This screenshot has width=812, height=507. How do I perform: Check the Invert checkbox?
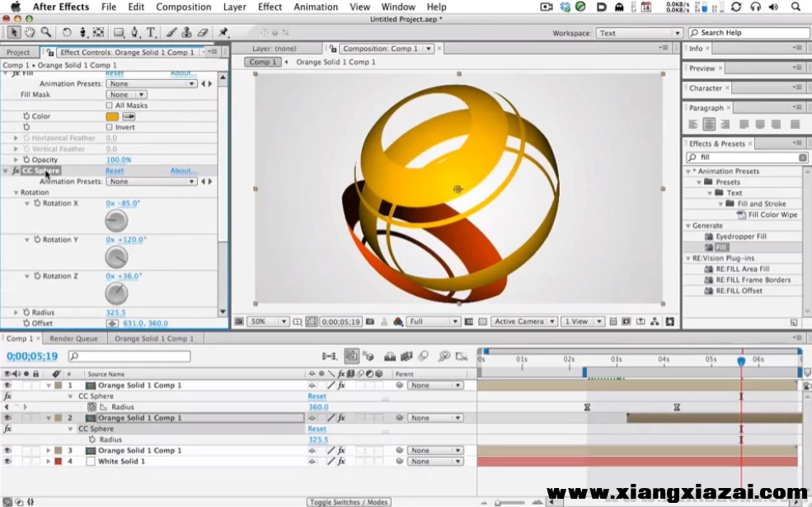(x=109, y=128)
